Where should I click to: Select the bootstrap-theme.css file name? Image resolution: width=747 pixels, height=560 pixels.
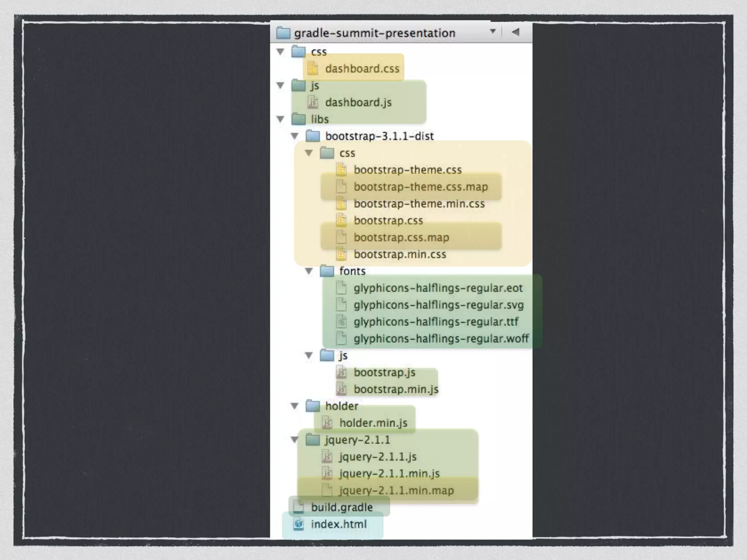click(407, 170)
